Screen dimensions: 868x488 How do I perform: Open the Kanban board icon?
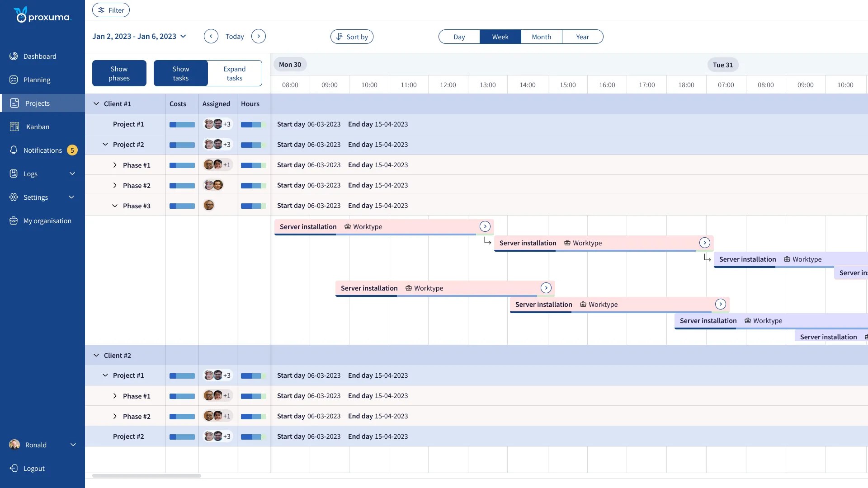pyautogui.click(x=14, y=127)
